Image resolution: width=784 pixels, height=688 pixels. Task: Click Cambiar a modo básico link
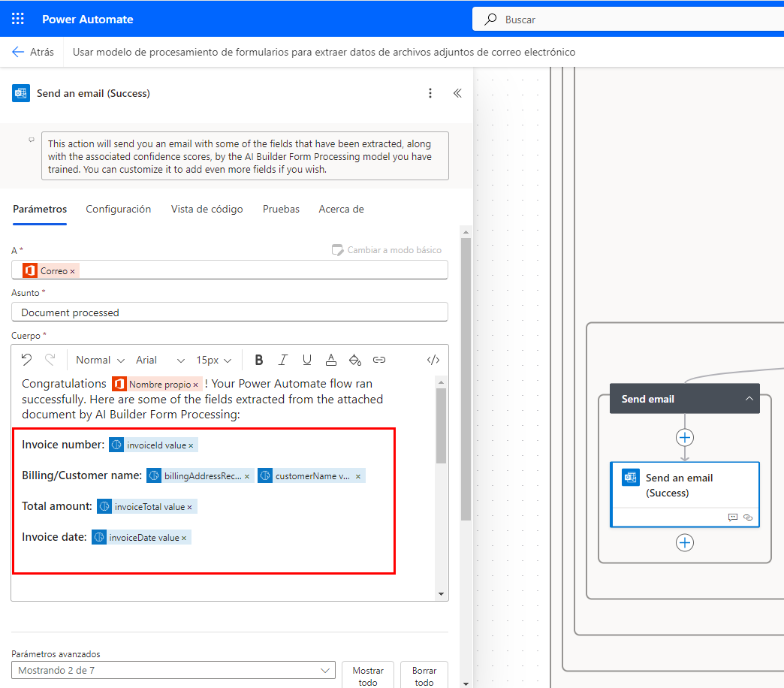point(387,250)
